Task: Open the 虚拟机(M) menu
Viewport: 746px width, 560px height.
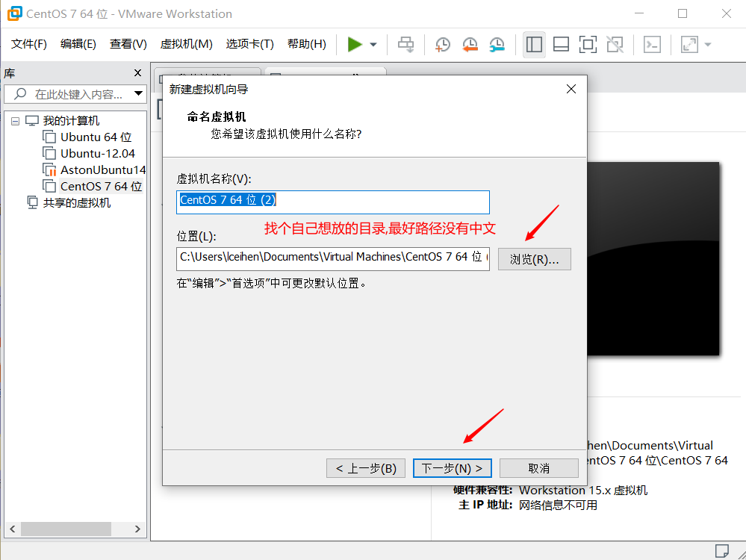Action: [x=187, y=44]
